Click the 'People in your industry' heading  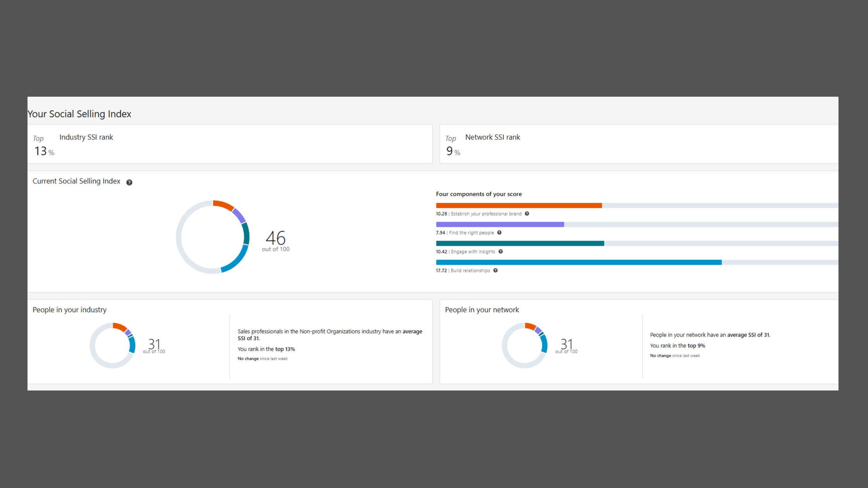tap(69, 310)
